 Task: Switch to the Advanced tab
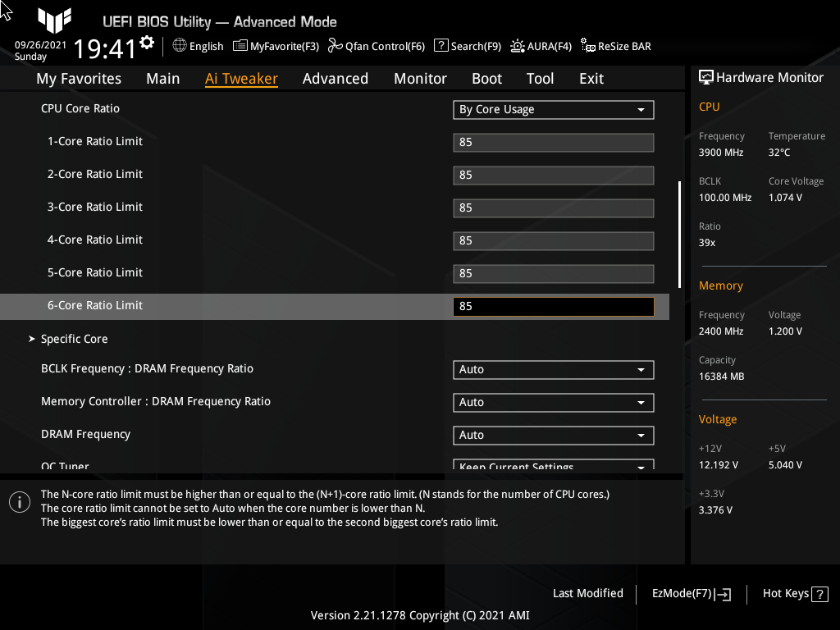click(336, 78)
